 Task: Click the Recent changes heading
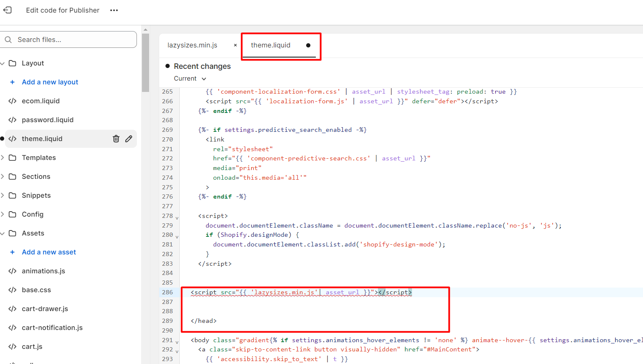pyautogui.click(x=202, y=66)
